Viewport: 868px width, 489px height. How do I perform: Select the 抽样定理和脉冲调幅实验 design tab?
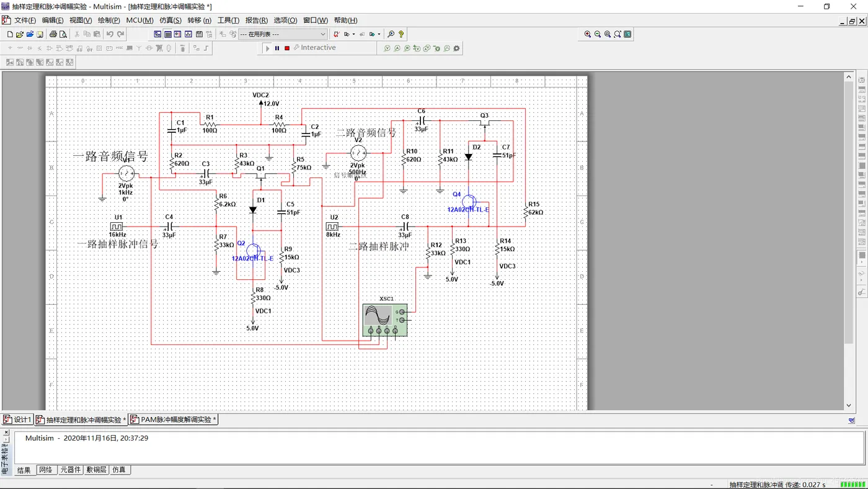tap(81, 420)
